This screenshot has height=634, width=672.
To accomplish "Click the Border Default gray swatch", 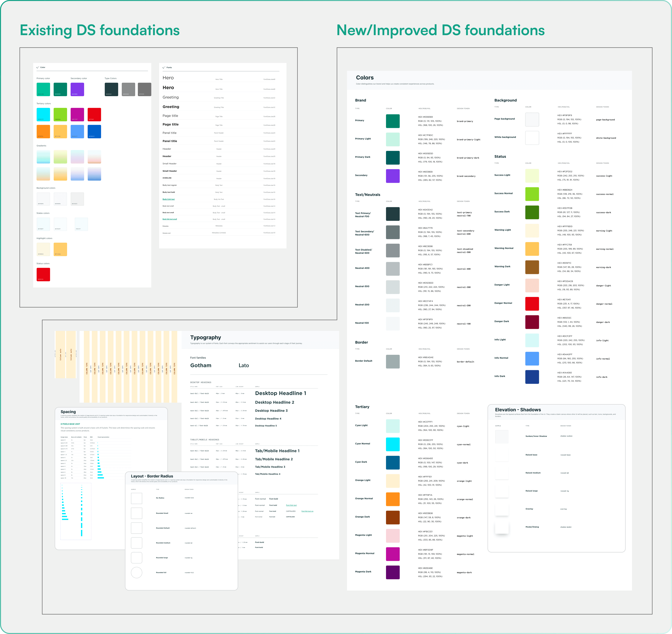I will click(x=393, y=361).
